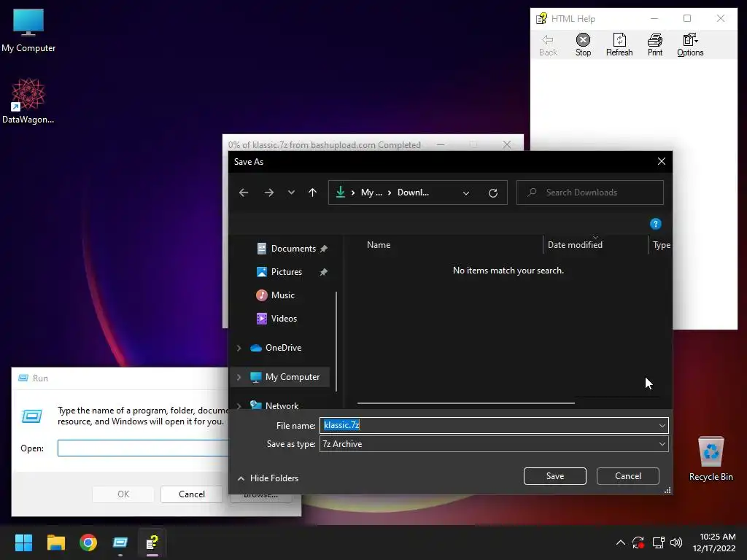Open network status tray icon
The width and height of the screenshot is (747, 560).
(x=658, y=542)
